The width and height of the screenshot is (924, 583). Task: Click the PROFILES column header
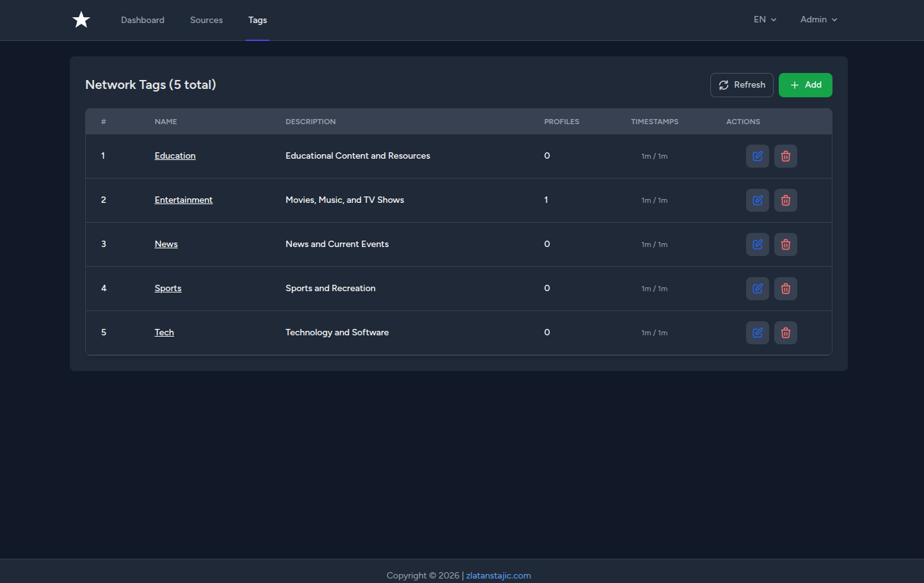click(561, 121)
